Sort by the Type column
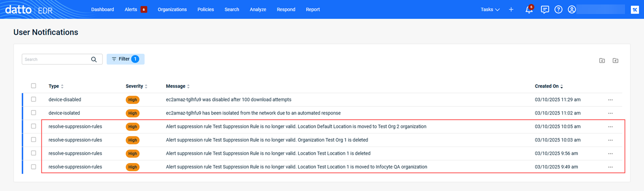The image size is (644, 191). (56, 86)
